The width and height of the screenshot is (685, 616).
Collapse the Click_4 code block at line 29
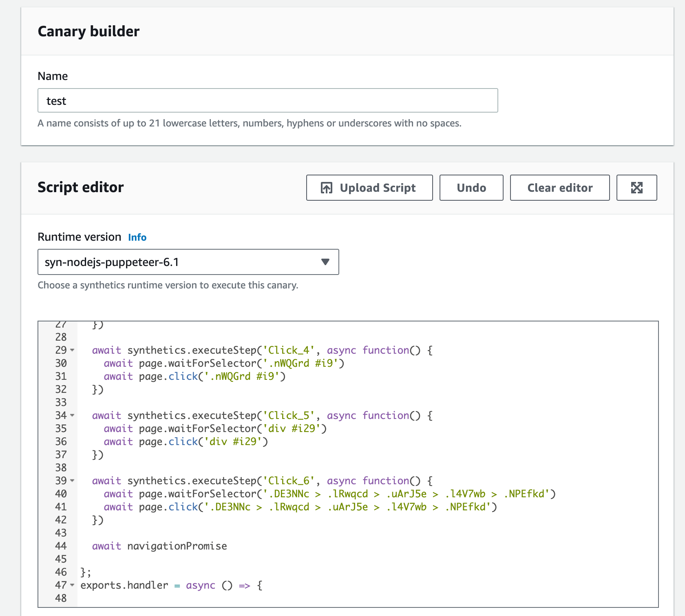72,350
